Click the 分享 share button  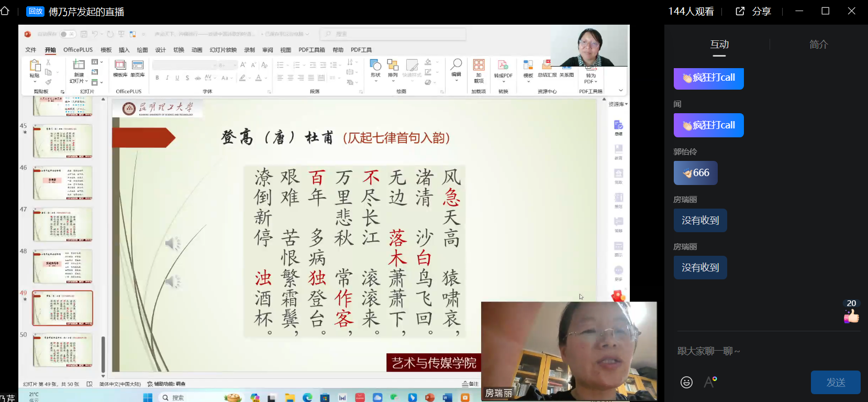point(754,12)
